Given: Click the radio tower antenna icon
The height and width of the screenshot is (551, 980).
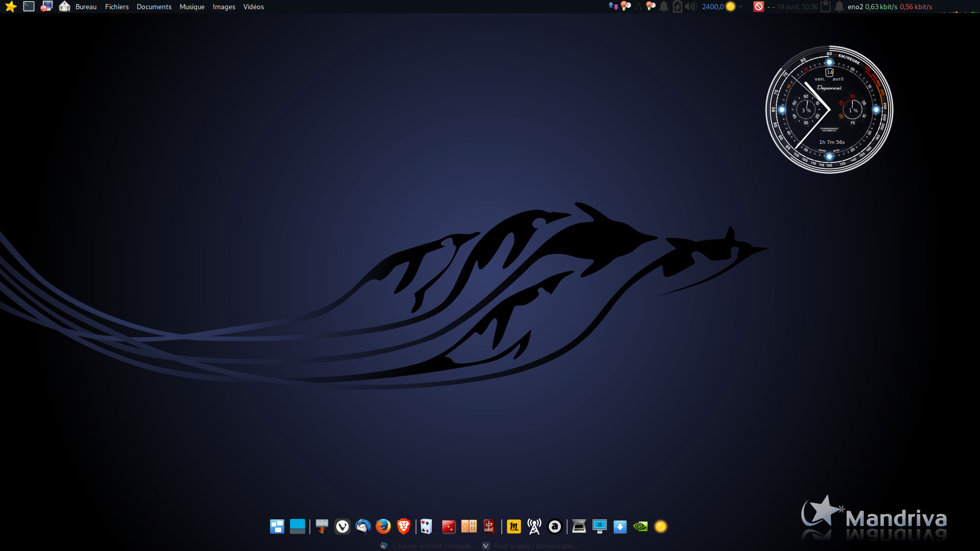Looking at the screenshot, I should click(x=534, y=527).
